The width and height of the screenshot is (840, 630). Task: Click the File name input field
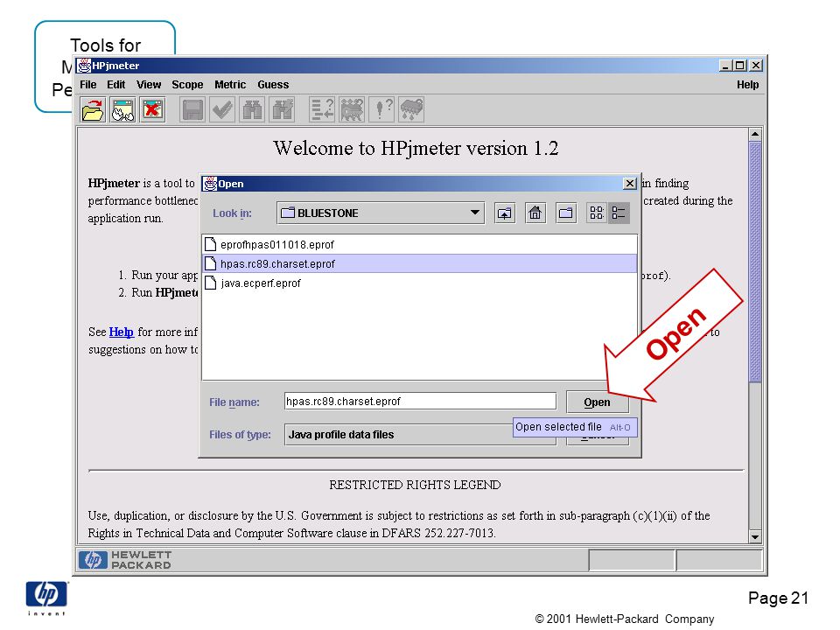tap(420, 402)
